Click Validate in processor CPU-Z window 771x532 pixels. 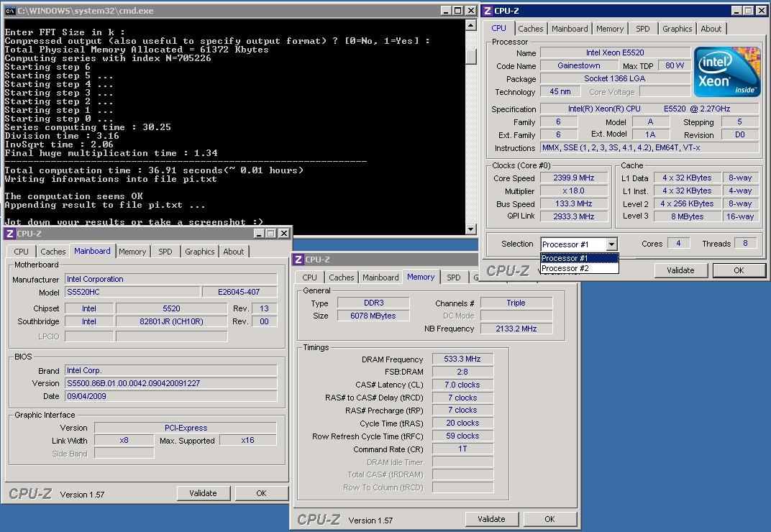tap(680, 270)
